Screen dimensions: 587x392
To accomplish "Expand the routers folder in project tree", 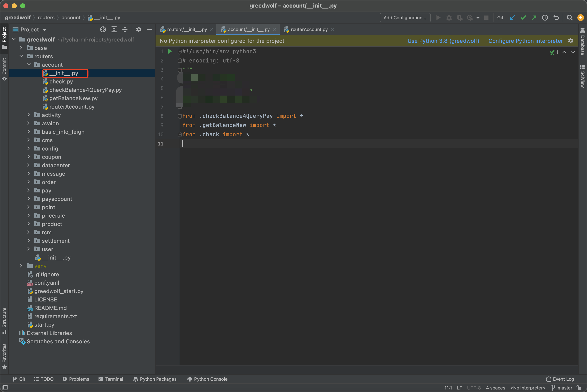I will click(x=28, y=56).
